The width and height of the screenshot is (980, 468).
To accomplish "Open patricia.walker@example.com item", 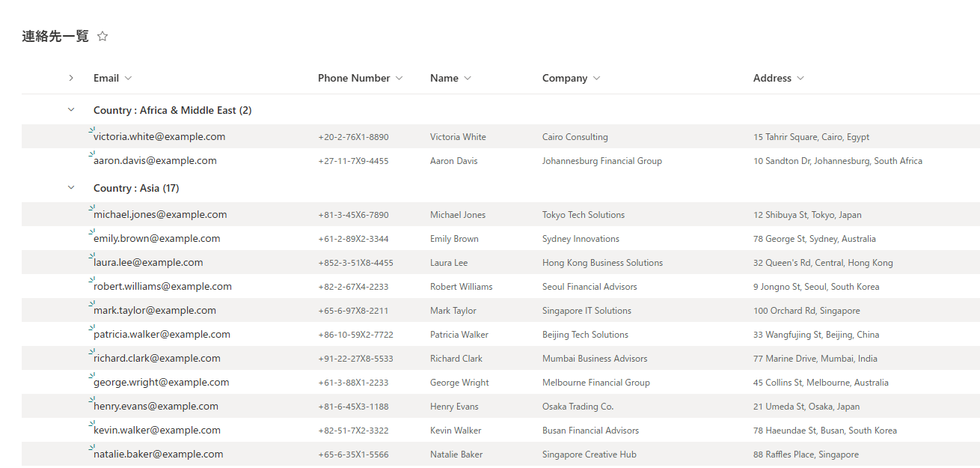I will pyautogui.click(x=162, y=335).
